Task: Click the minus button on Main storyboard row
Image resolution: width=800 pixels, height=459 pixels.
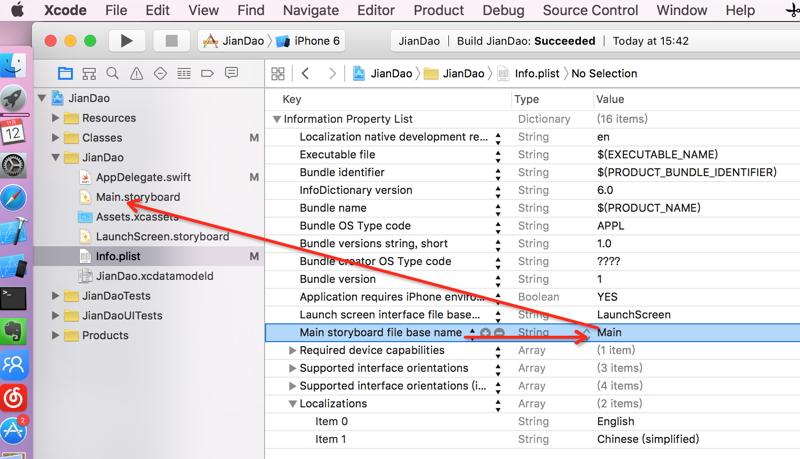Action: click(x=499, y=333)
